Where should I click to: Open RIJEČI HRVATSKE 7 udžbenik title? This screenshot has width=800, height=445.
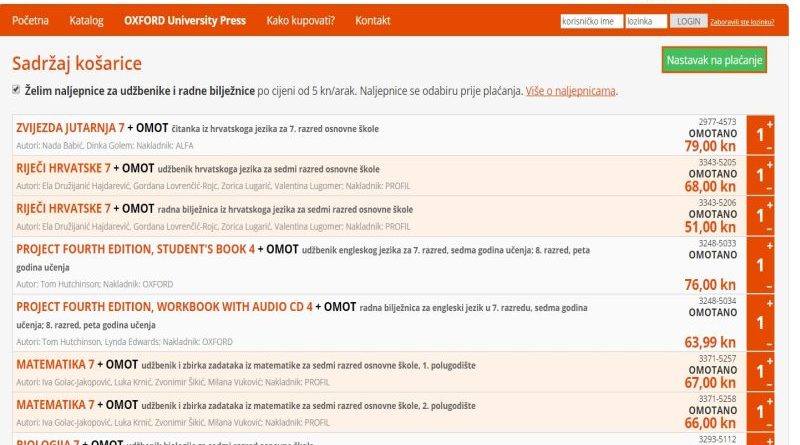(x=63, y=168)
